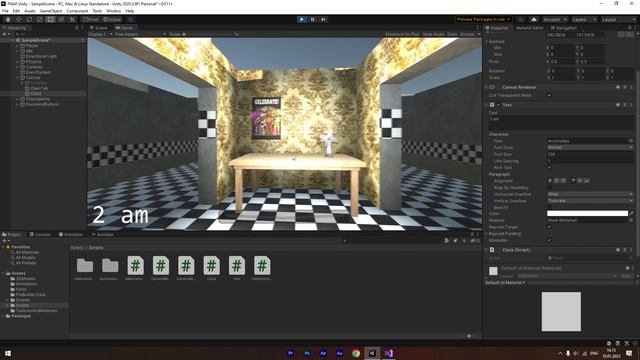
Task: Open the Free Aspect dropdown
Action: 140,34
